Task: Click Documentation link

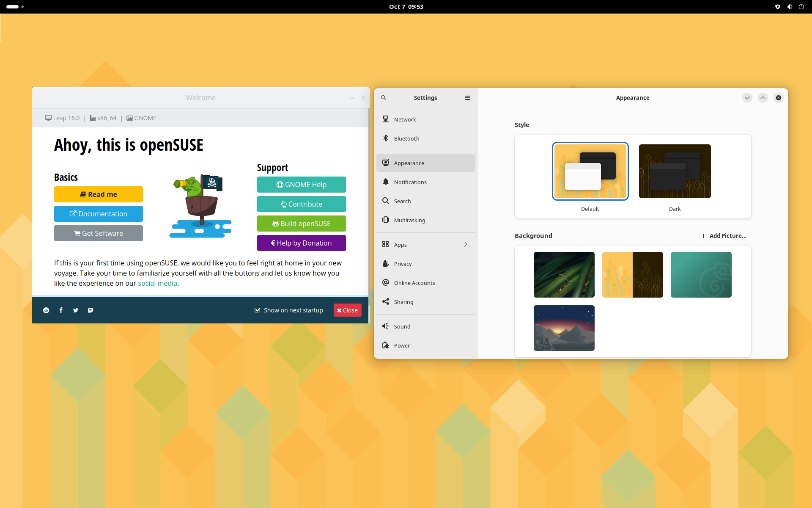Action: [99, 213]
